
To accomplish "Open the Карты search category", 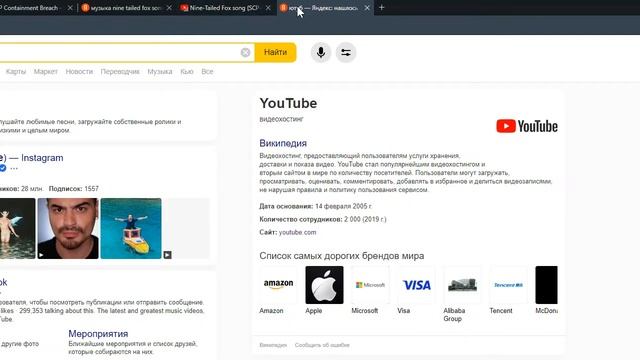I will pyautogui.click(x=16, y=71).
